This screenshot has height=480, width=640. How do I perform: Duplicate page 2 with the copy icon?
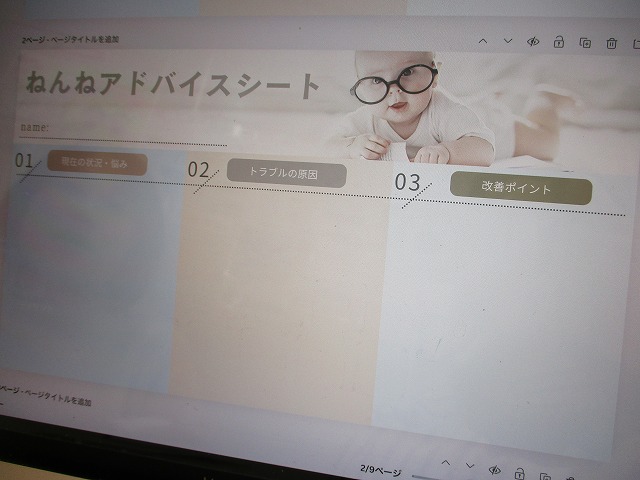[x=585, y=43]
